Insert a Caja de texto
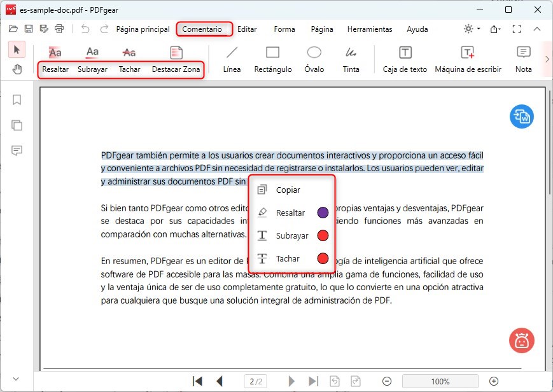Screen dimensions: 553x392 click(405, 60)
